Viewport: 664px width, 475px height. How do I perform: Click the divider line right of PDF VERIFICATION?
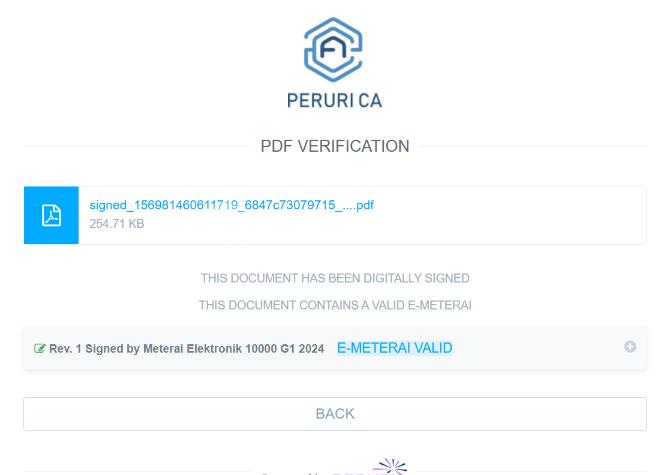pyautogui.click(x=532, y=147)
